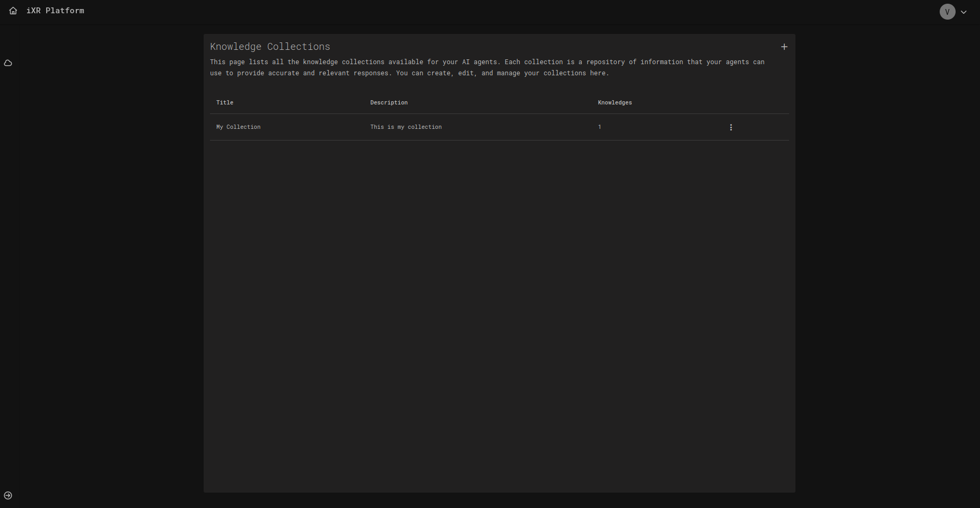Click the page description paragraph text
Viewport: 980px width, 508px height.
487,67
